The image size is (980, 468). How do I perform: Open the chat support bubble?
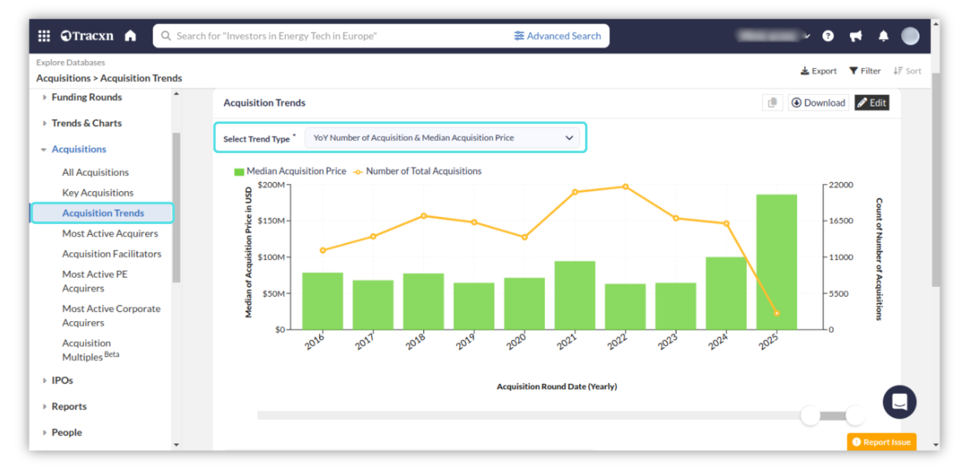click(899, 402)
